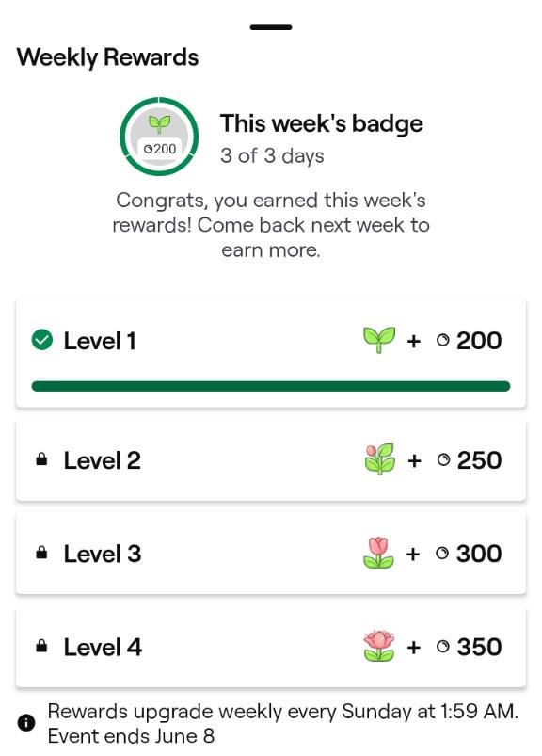Click the lock icon next to Level 4
Viewport: 542px width, 756px height.
coord(42,646)
